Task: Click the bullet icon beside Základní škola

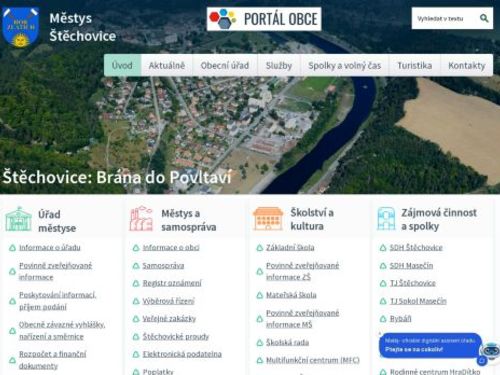Action: click(259, 248)
